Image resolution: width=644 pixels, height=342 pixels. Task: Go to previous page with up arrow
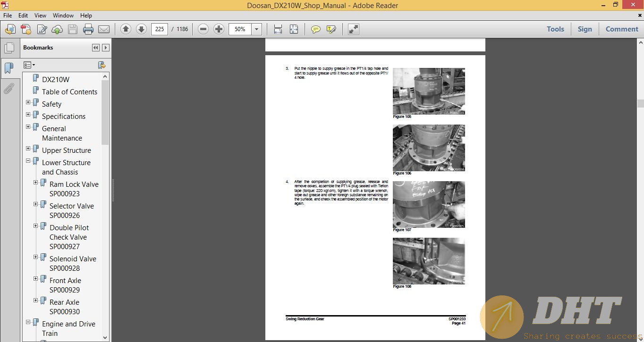click(126, 29)
